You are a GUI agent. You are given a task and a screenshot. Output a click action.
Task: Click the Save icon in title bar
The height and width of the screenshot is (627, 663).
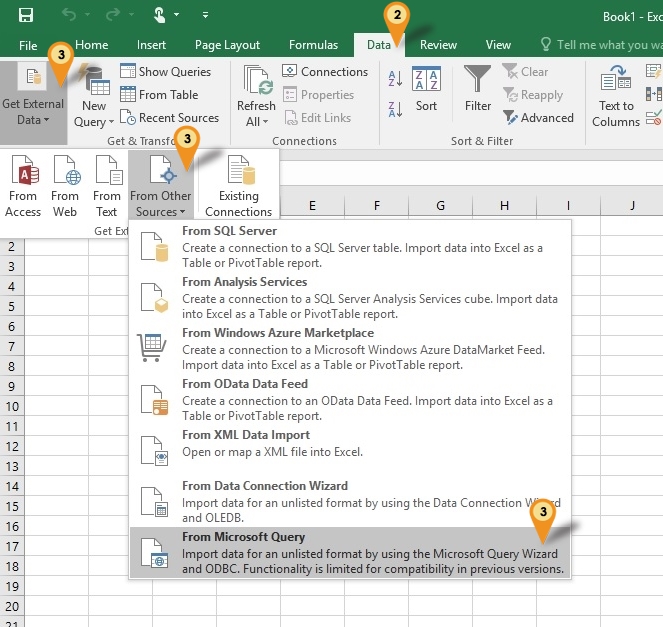point(25,15)
